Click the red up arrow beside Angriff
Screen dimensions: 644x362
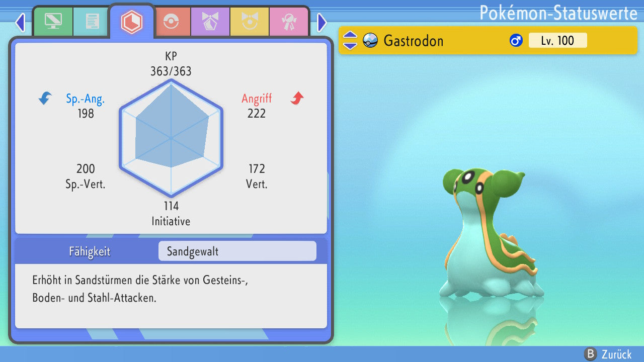tap(297, 99)
